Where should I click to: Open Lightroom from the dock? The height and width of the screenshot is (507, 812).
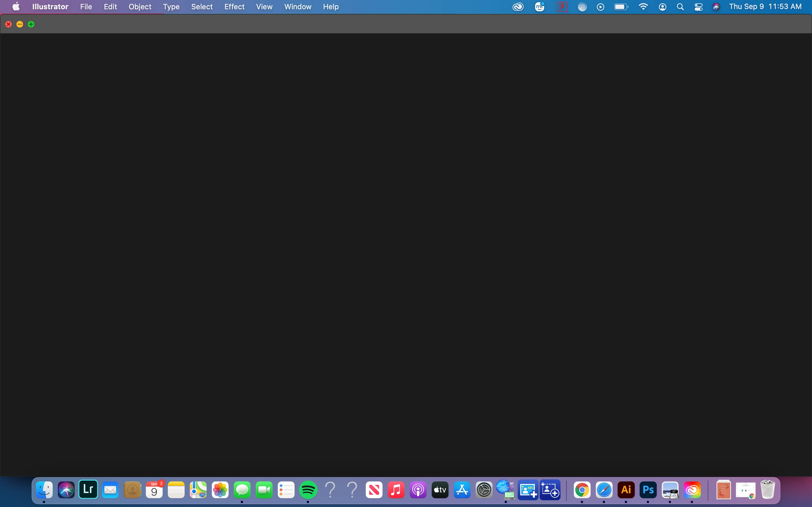pyautogui.click(x=88, y=490)
